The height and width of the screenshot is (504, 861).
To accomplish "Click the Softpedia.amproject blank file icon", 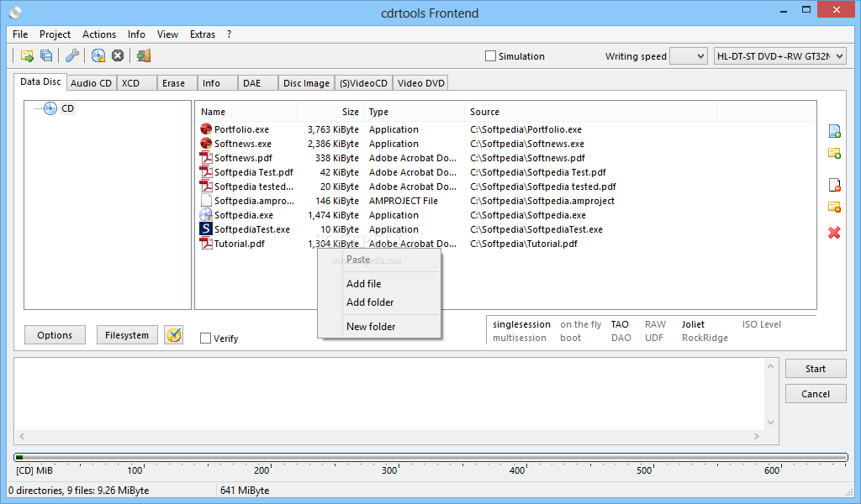I will click(206, 200).
